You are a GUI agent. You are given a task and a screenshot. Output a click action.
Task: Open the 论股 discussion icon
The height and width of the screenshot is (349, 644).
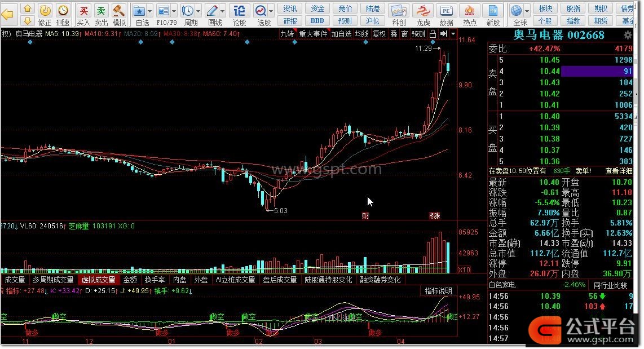tap(240, 14)
